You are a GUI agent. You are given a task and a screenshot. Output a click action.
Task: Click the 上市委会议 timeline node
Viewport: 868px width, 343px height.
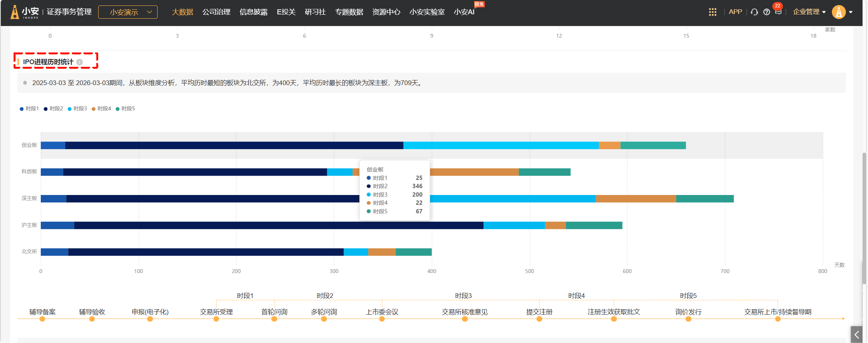click(382, 319)
